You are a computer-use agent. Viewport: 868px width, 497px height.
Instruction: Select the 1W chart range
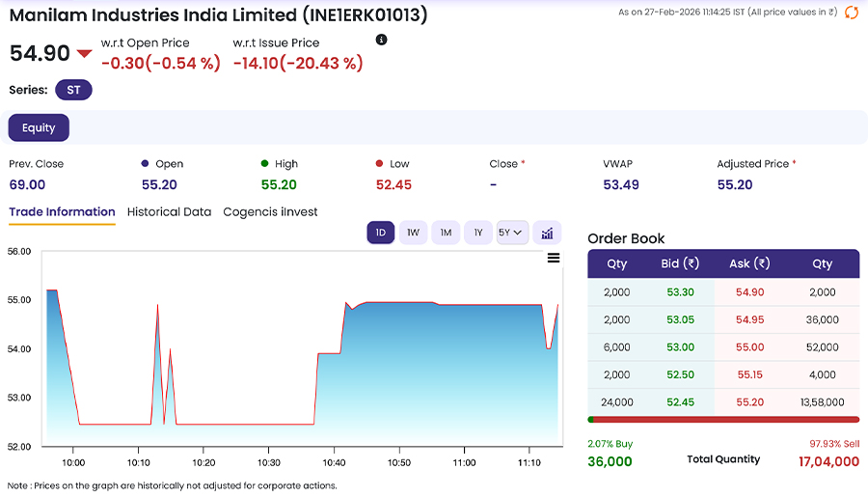413,233
